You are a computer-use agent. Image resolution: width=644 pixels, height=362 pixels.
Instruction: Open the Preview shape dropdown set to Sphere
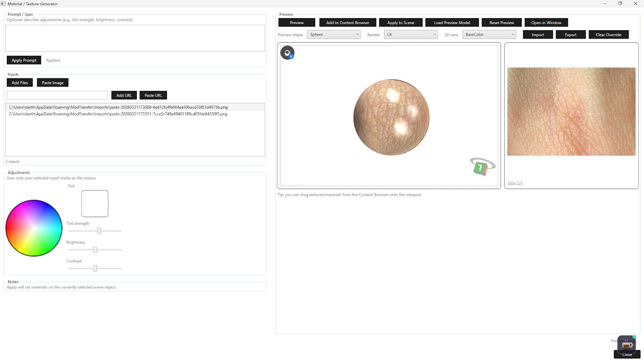[334, 35]
